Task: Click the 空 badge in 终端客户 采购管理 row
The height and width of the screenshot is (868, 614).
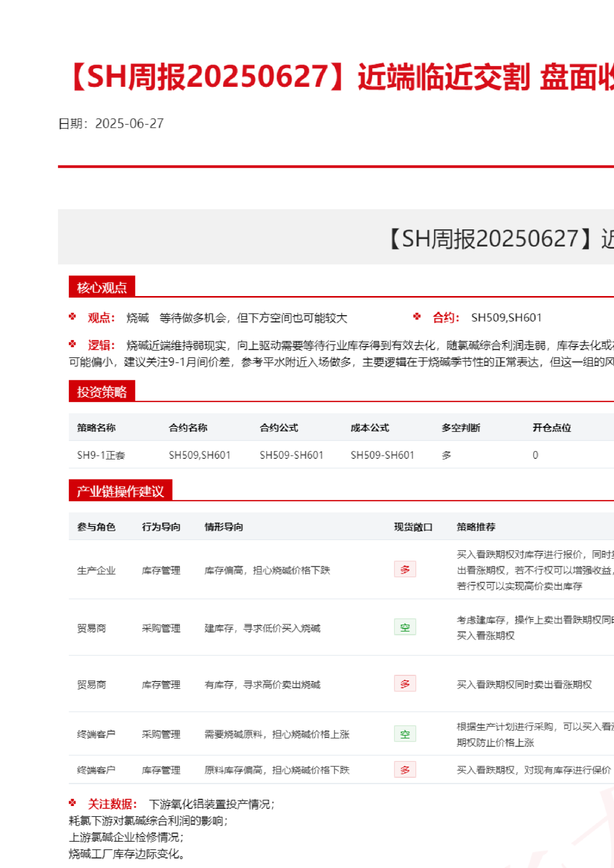Action: [x=405, y=734]
